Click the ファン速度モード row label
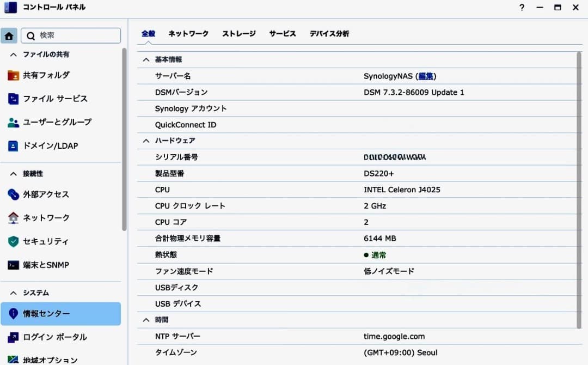The width and height of the screenshot is (588, 365). [184, 271]
